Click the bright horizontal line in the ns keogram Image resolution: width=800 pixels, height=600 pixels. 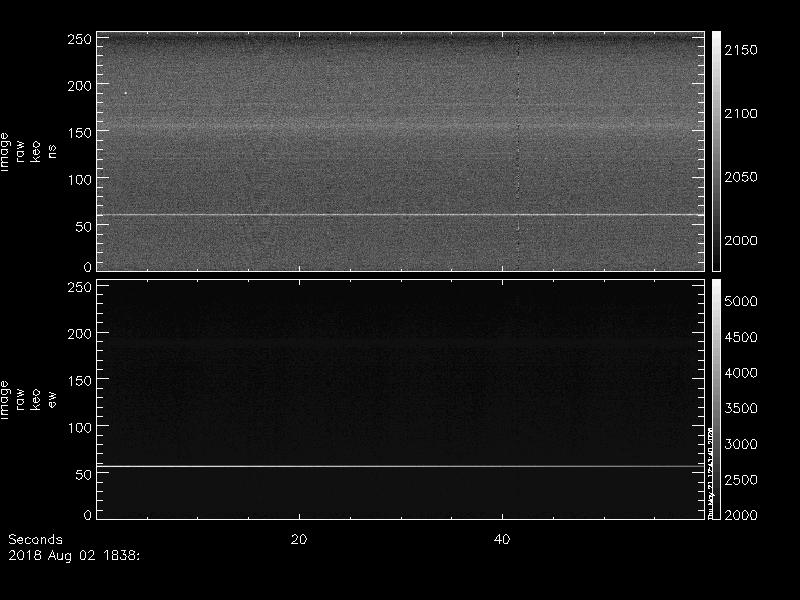[401, 215]
